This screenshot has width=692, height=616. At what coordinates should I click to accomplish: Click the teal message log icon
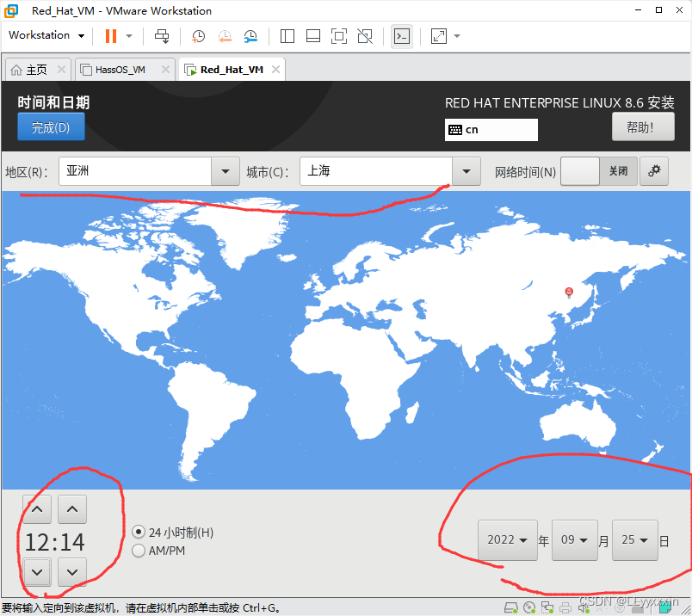(664, 608)
